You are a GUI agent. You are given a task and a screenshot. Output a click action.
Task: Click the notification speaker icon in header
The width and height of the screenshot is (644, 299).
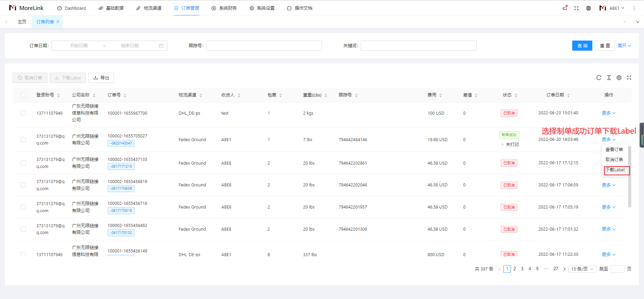pos(565,8)
